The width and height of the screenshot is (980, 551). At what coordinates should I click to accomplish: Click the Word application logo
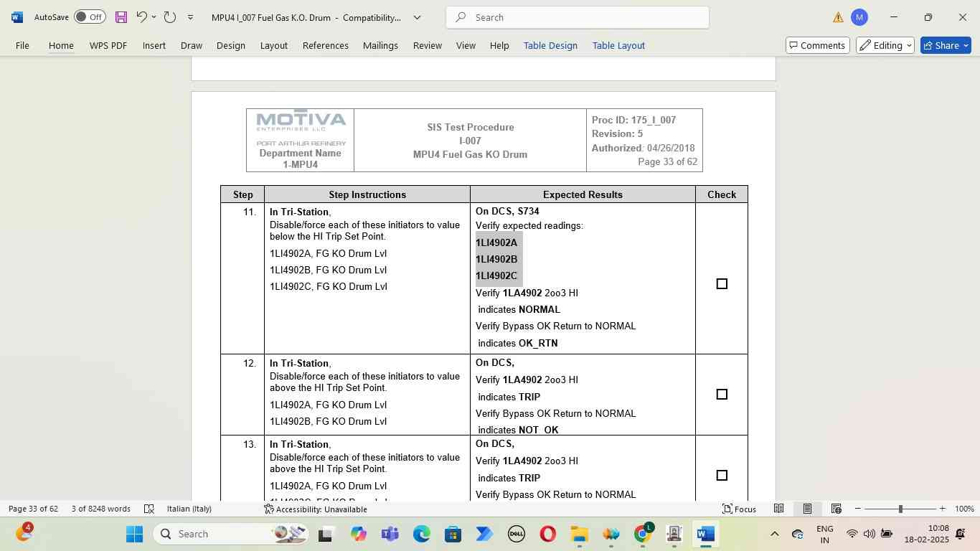pyautogui.click(x=17, y=17)
